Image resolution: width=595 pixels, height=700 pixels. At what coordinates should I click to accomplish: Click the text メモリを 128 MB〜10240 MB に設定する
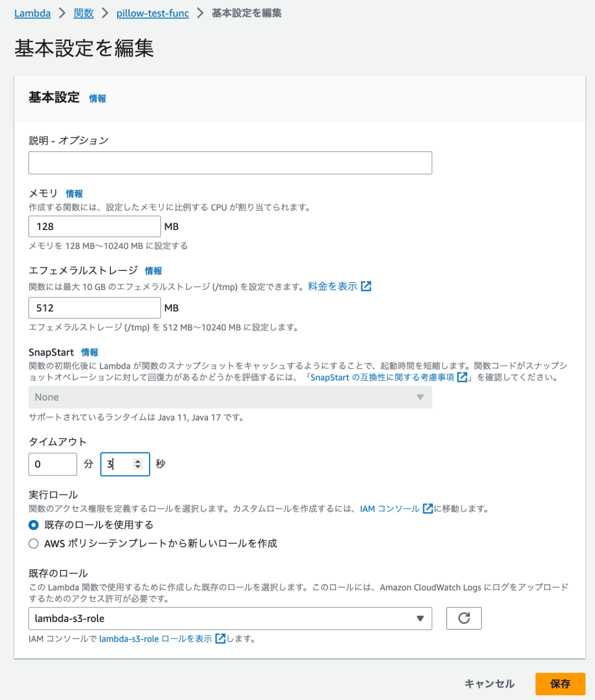[108, 246]
